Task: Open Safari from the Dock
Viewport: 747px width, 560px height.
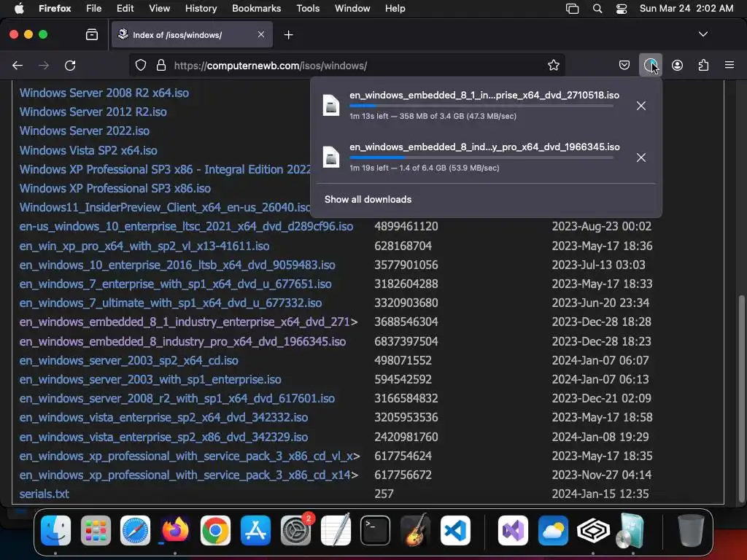Action: pos(135,530)
